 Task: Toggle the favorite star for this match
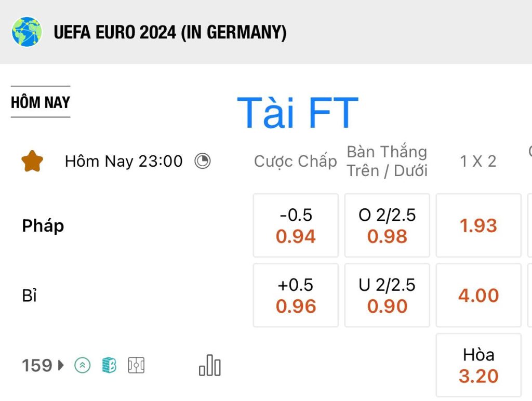(x=32, y=161)
